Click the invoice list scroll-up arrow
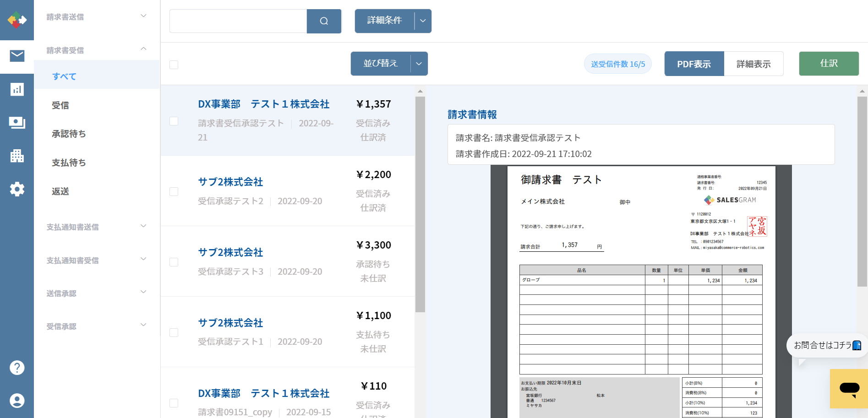 tap(420, 91)
